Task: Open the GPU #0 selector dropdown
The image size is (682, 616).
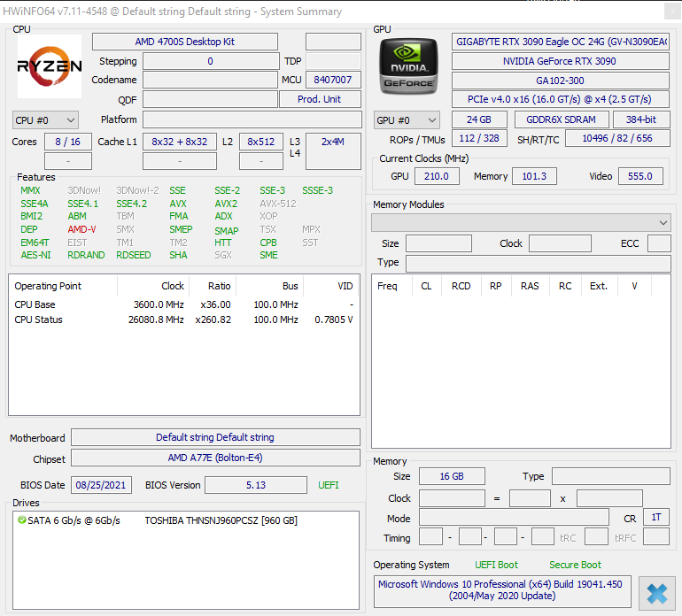Action: (407, 120)
